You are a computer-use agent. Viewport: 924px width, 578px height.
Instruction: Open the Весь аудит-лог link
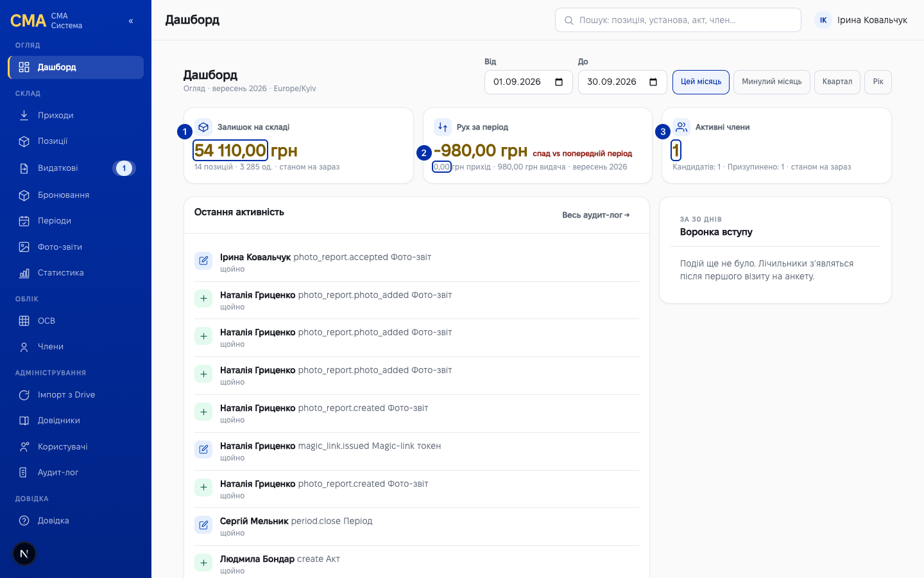pos(596,215)
